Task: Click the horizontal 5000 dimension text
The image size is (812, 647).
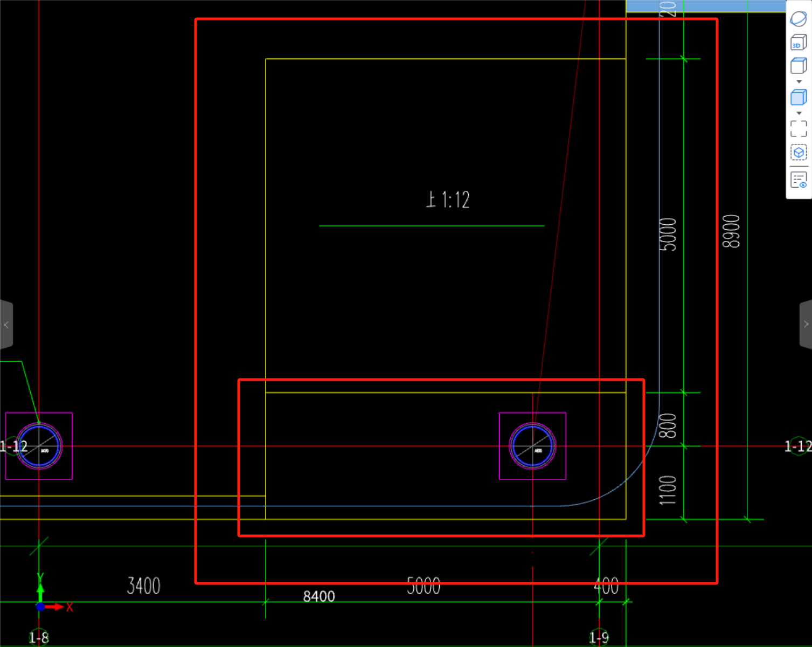Action: (424, 586)
